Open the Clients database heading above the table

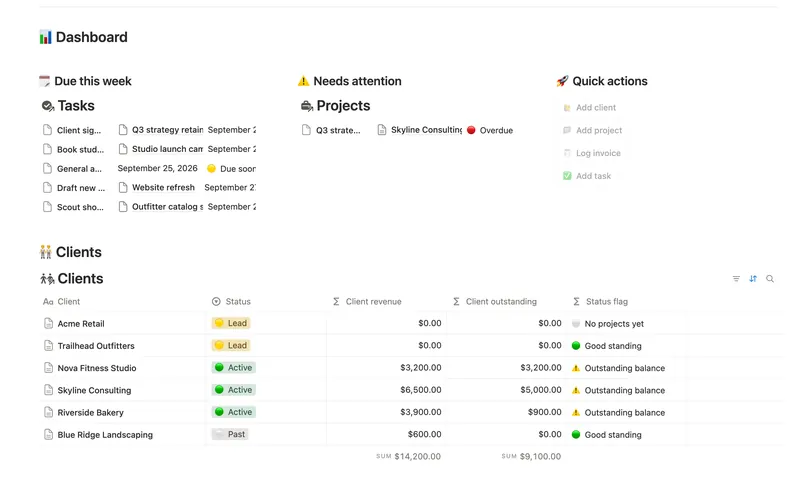[80, 278]
